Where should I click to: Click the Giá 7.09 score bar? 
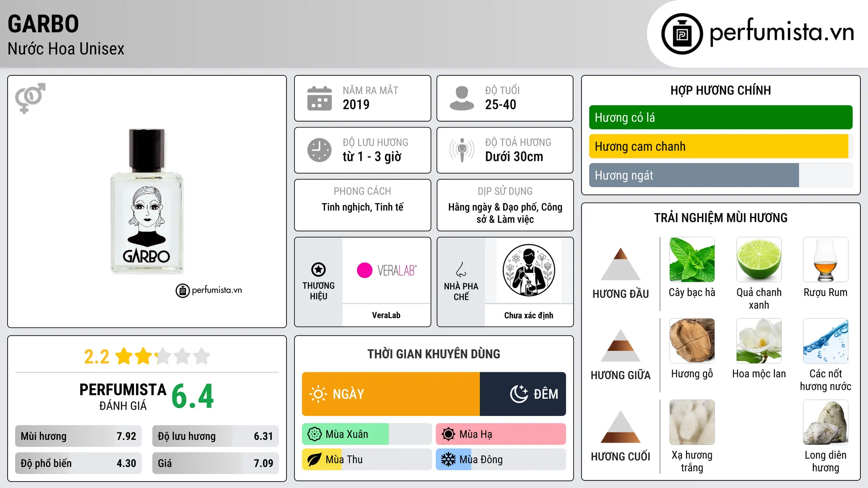point(215,463)
